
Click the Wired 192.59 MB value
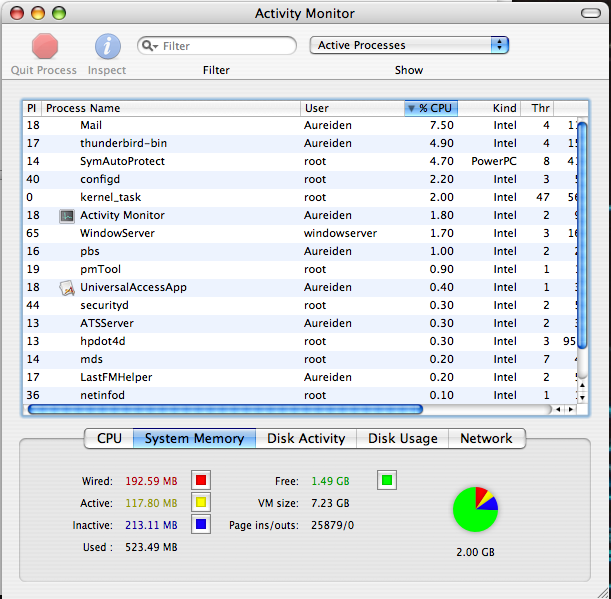coord(151,481)
